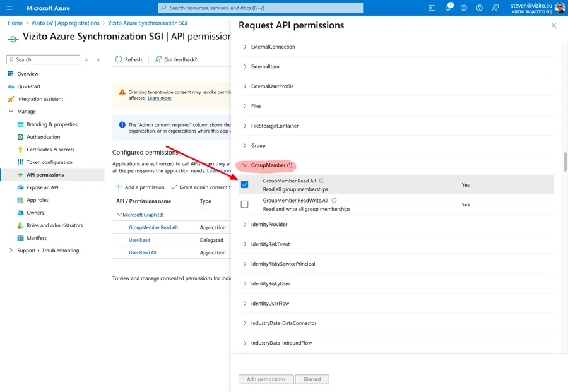
Task: Open Certificates & secrets in sidebar
Action: click(50, 150)
